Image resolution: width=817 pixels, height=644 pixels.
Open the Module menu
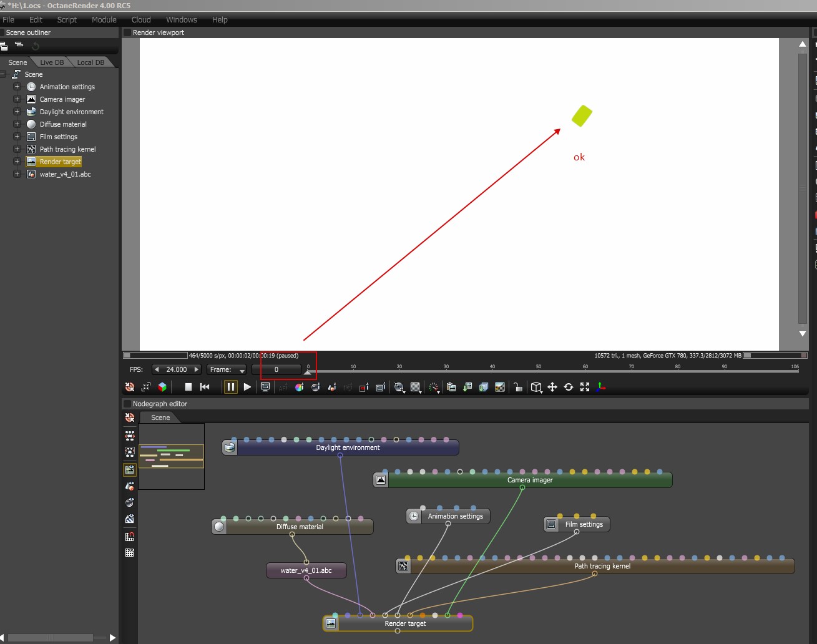pyautogui.click(x=104, y=19)
